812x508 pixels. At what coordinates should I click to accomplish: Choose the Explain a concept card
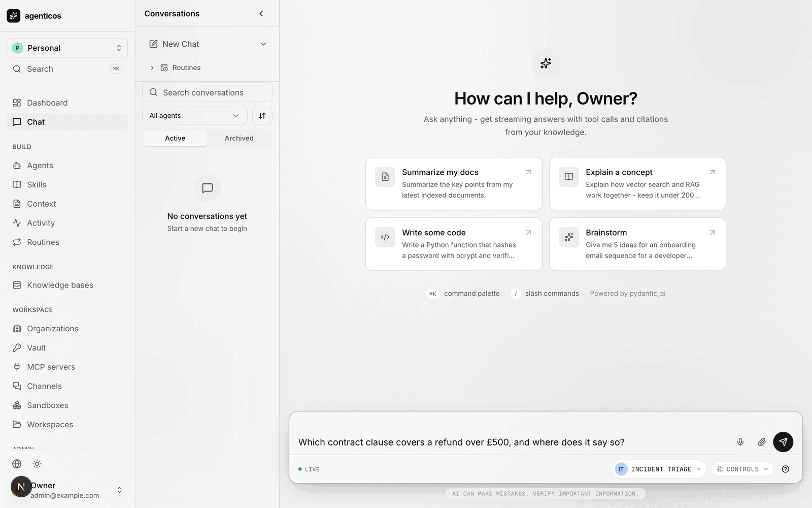(637, 184)
